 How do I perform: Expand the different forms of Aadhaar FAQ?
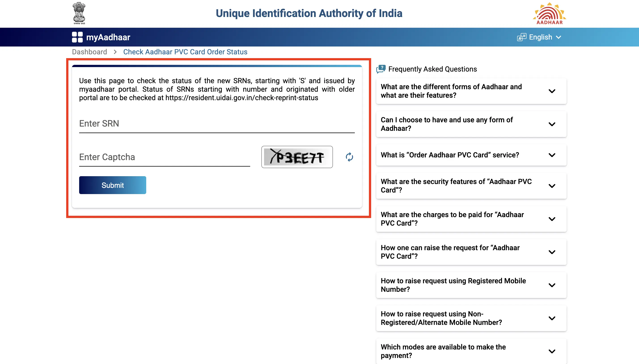pyautogui.click(x=552, y=91)
